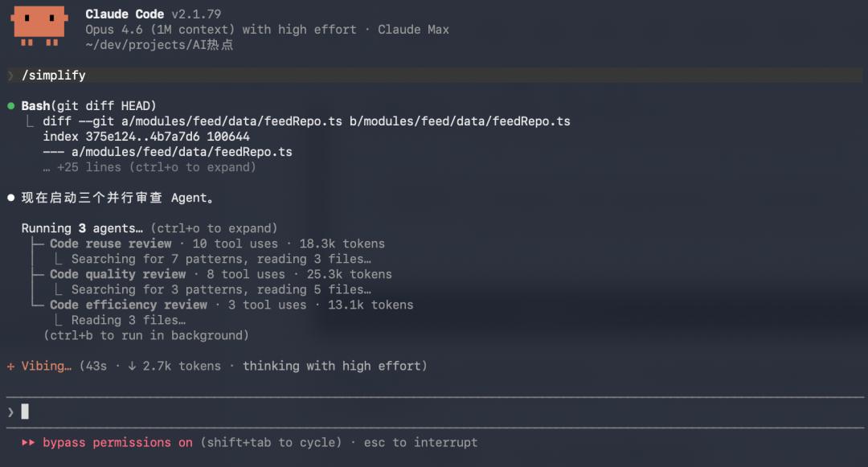The width and height of the screenshot is (868, 467).
Task: Click the Claude Code pixel mascot logo
Action: [x=39, y=26]
